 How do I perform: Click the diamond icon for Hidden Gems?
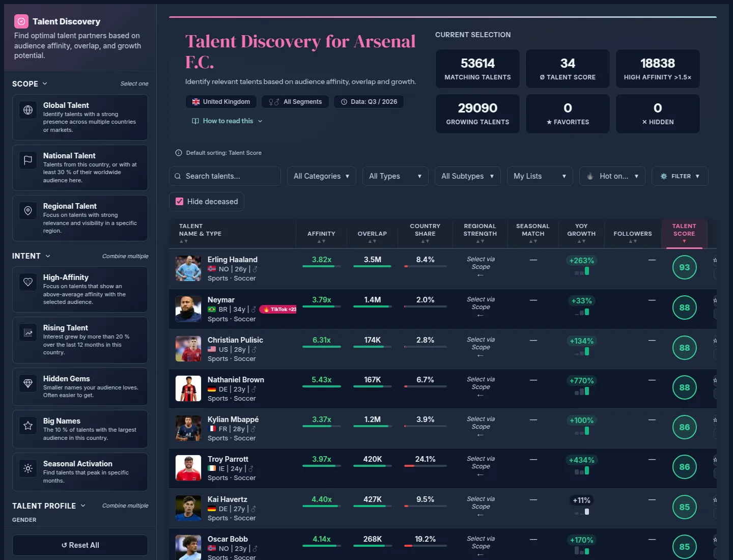coord(28,383)
